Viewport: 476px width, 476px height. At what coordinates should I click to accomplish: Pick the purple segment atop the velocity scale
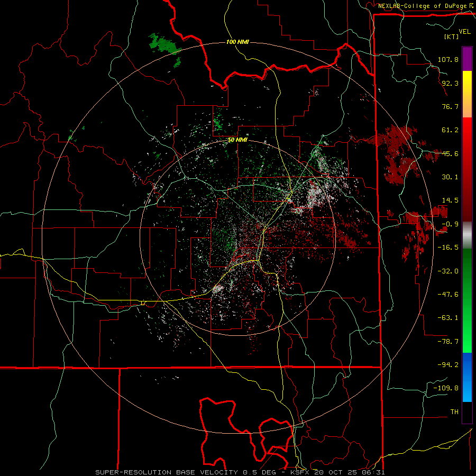click(x=467, y=59)
